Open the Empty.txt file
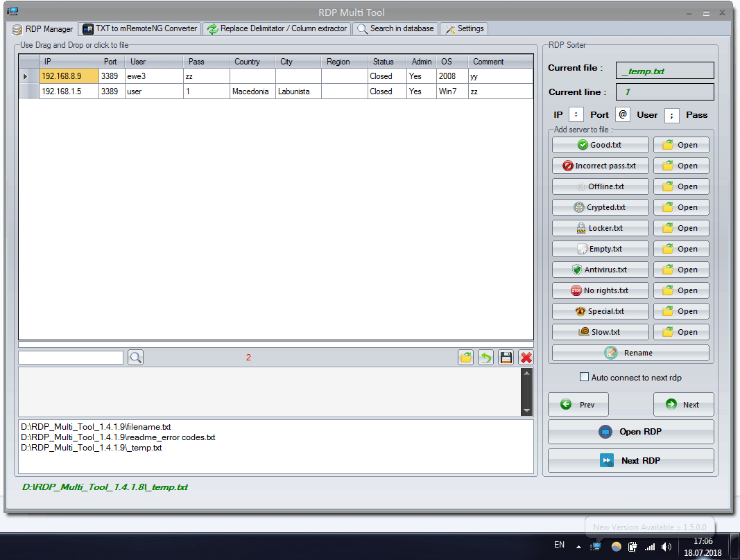Viewport: 740px width, 560px height. [x=681, y=249]
